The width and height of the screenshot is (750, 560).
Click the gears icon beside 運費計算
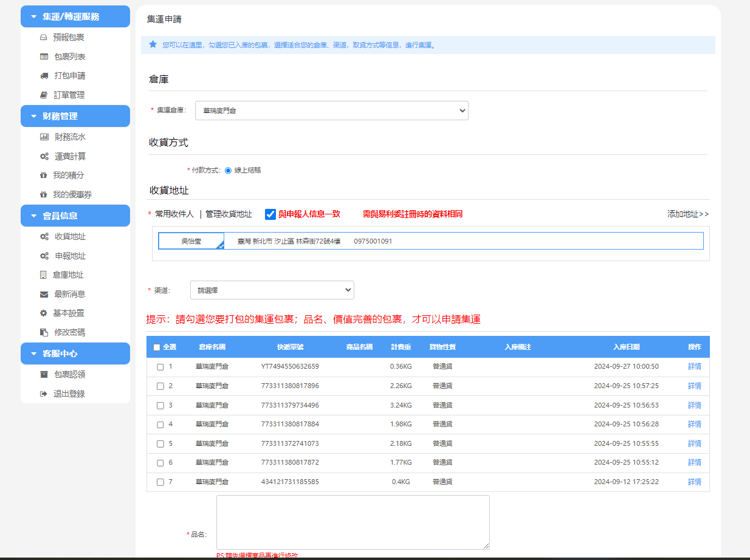point(44,157)
